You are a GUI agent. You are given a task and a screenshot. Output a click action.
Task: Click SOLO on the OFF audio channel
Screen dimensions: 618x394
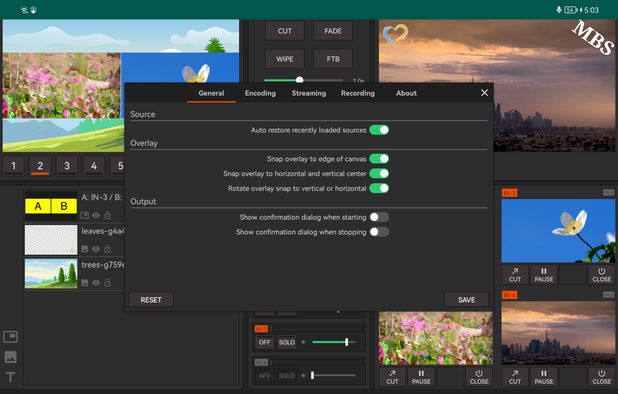(287, 342)
